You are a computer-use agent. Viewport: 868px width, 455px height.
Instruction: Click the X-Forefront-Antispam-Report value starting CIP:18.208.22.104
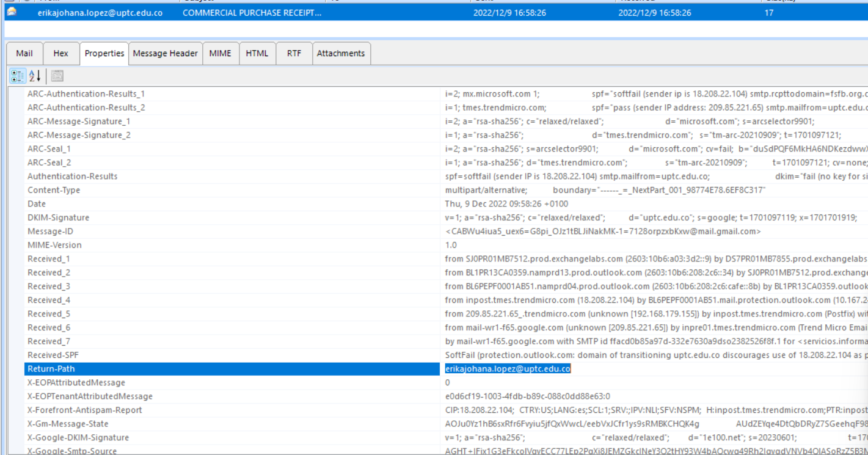point(656,410)
